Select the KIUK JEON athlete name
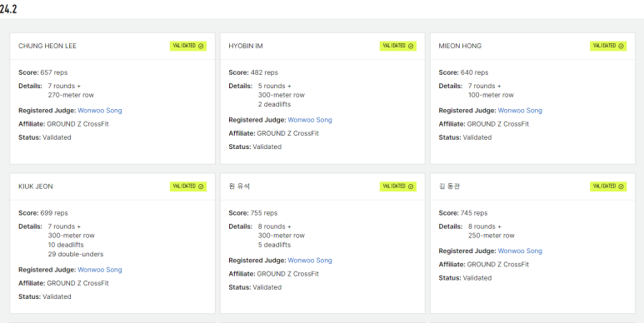Viewport: 644px width, 323px height. (x=35, y=186)
